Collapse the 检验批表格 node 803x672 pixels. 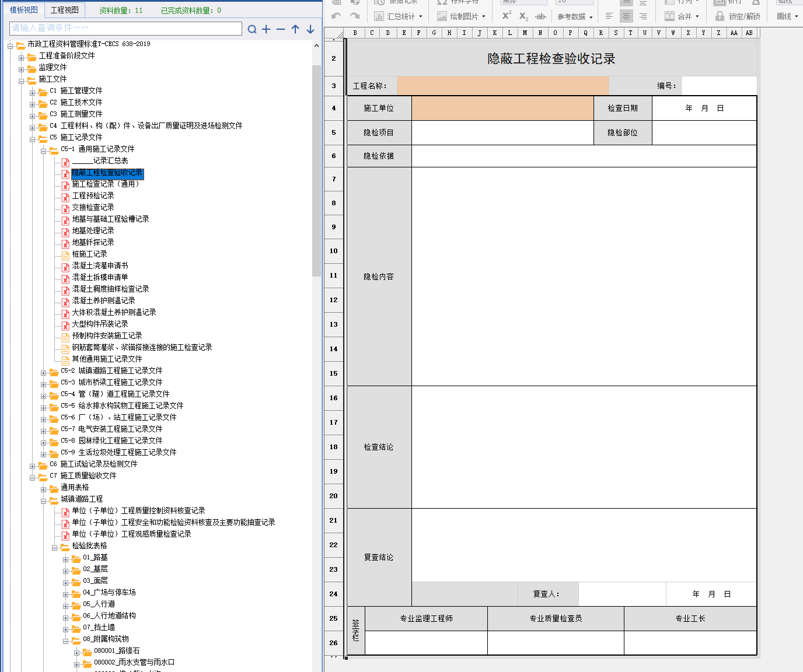click(54, 548)
